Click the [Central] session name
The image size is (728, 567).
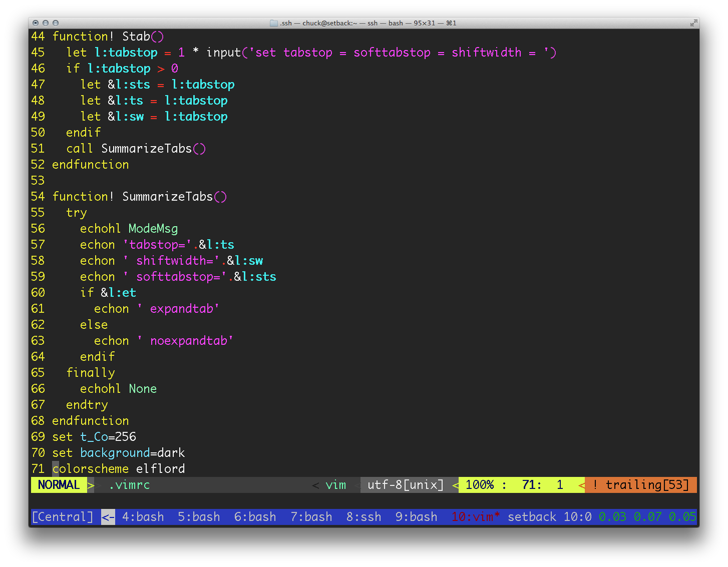[x=63, y=517]
